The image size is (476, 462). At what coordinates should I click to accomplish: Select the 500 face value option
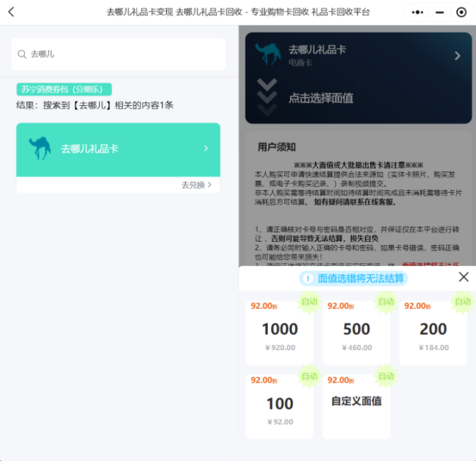[x=356, y=333]
